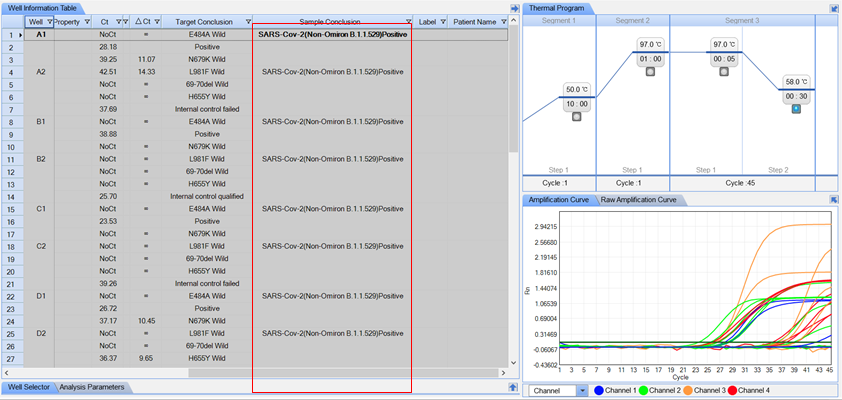
Task: Click the 97.0 °C label in Segment 2
Action: (651, 45)
